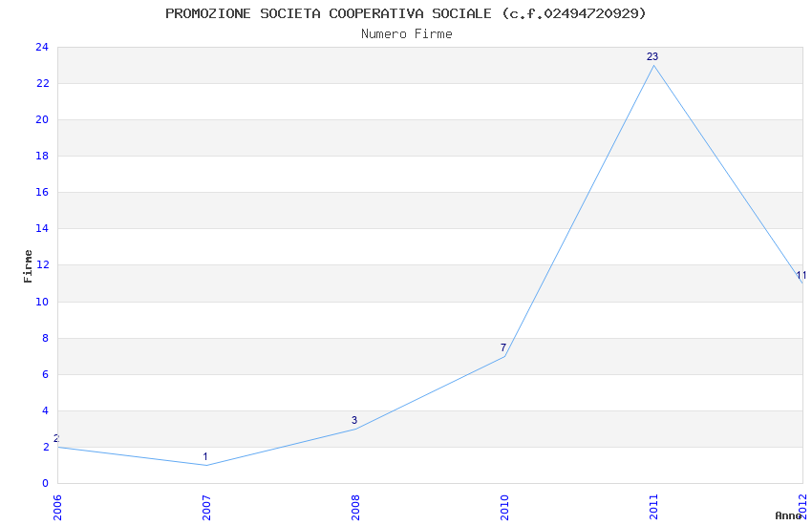
Task: Click the data label 7 on the line
Action: click(503, 347)
